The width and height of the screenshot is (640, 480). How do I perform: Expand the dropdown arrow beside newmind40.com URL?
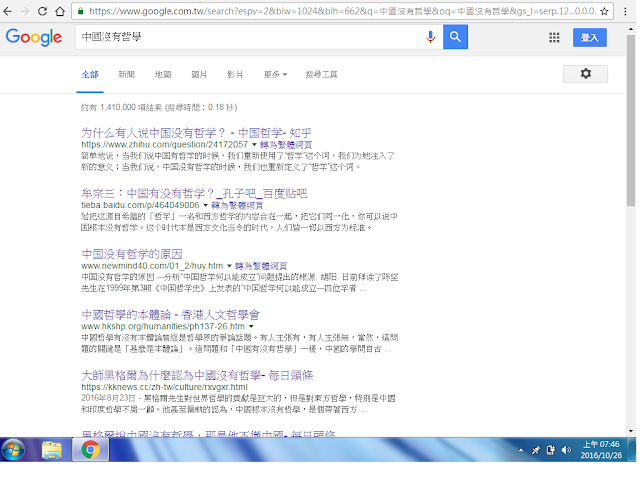pyautogui.click(x=229, y=266)
